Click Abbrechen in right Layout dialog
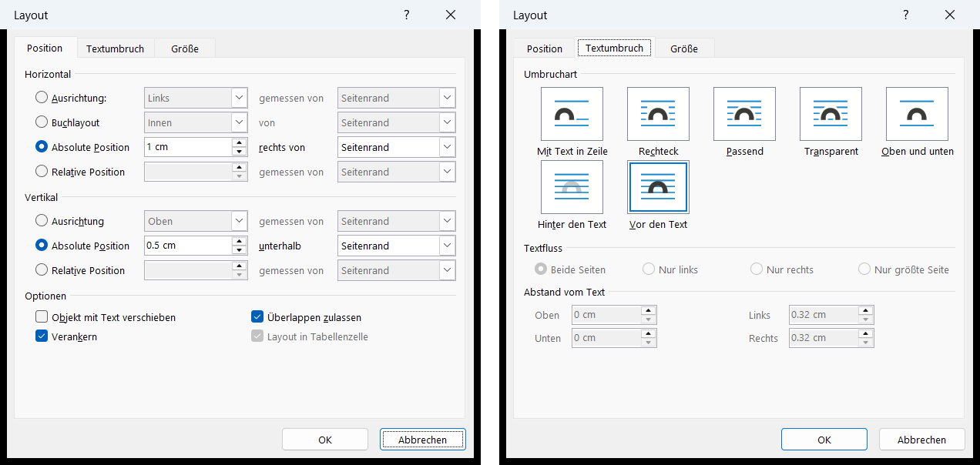Viewport: 980px width, 465px height. tap(922, 440)
